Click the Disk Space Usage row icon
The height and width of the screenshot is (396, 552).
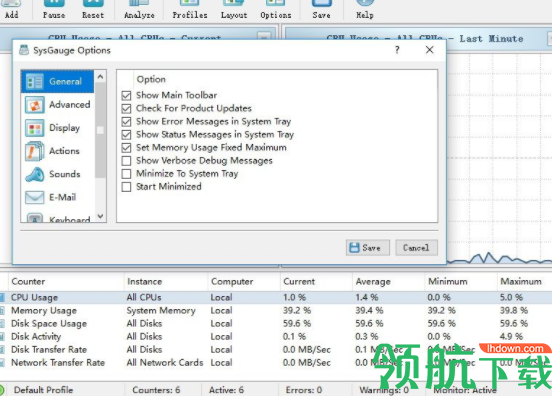click(x=2, y=324)
